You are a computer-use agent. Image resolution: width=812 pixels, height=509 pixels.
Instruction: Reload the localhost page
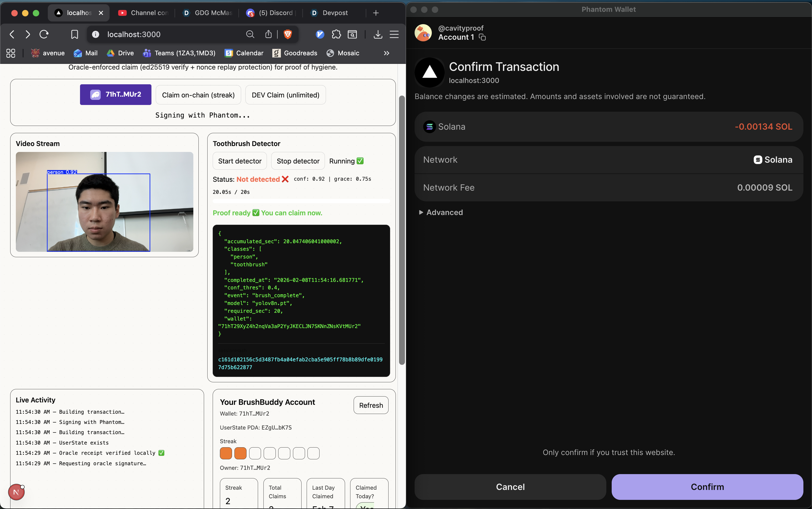coord(44,34)
